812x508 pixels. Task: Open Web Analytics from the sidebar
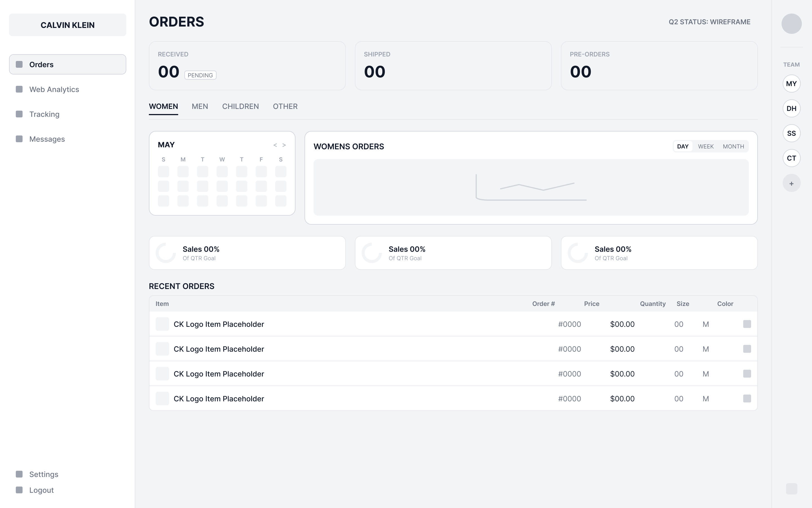[67, 89]
